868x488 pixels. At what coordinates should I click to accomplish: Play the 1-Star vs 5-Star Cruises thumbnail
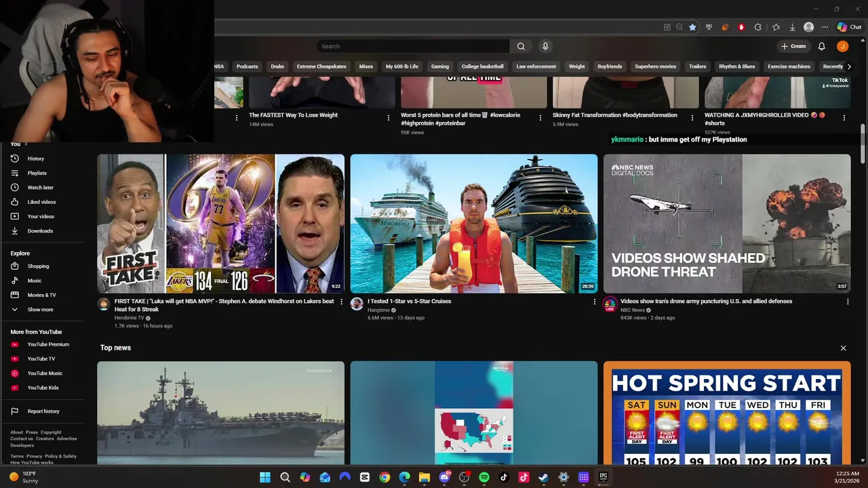[474, 224]
